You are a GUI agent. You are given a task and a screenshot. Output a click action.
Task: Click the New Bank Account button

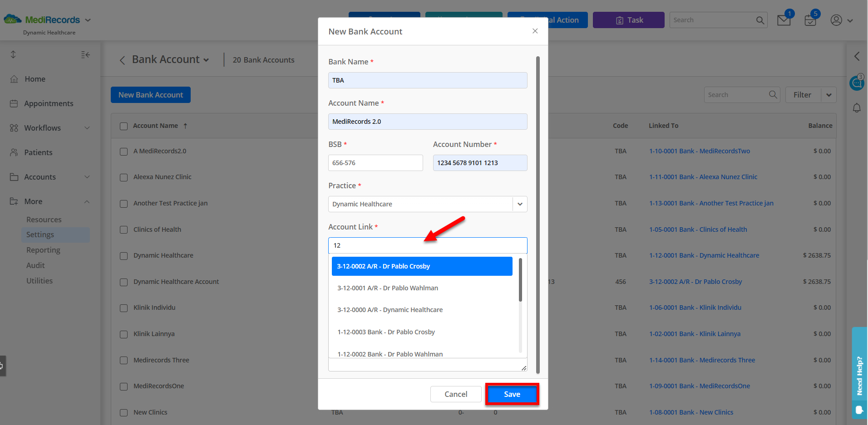[x=151, y=95]
